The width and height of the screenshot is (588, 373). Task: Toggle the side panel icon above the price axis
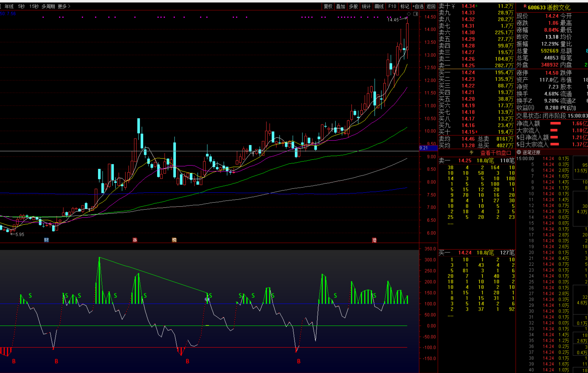pyautogui.click(x=416, y=14)
